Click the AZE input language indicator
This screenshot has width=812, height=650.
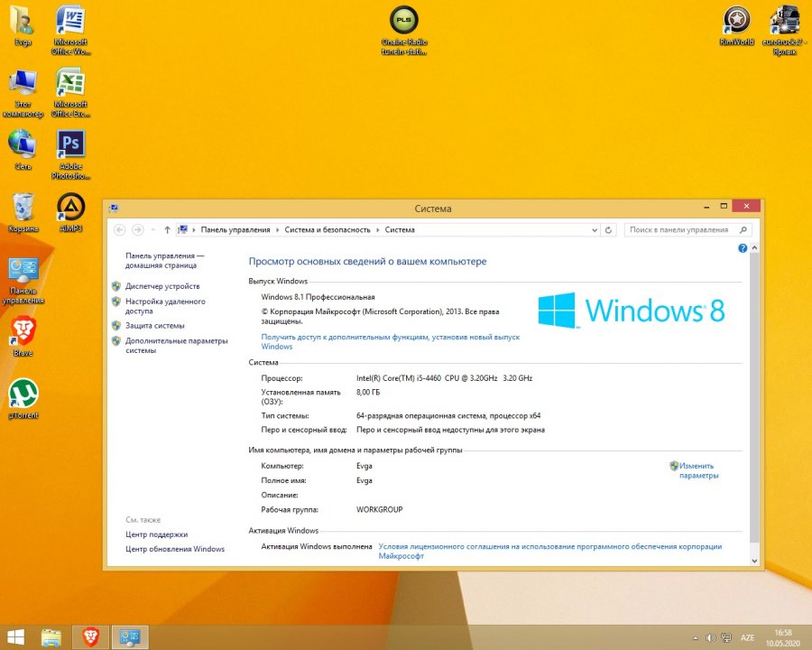[747, 637]
